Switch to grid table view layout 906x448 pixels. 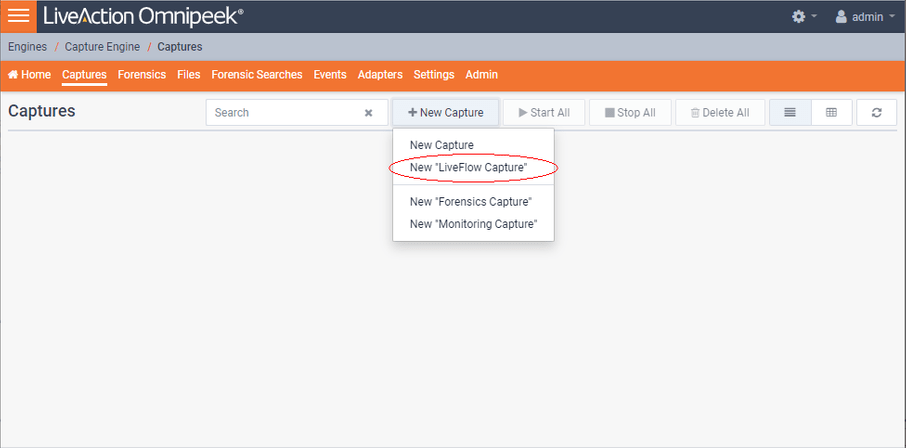click(x=831, y=113)
